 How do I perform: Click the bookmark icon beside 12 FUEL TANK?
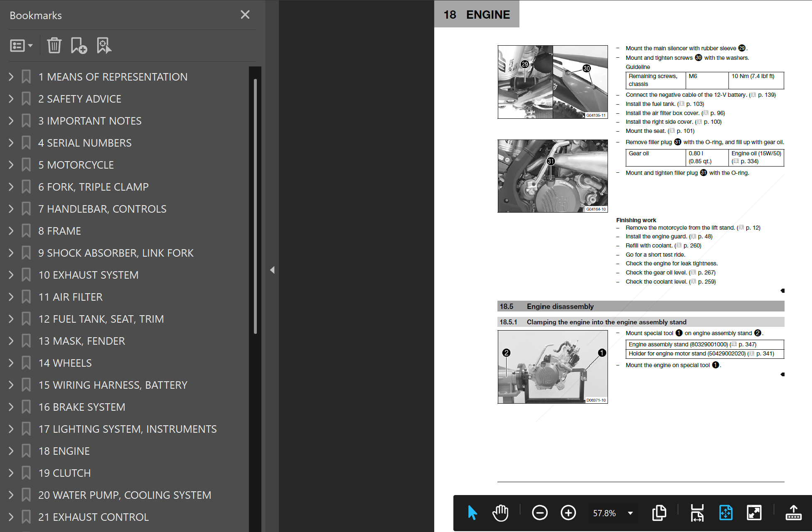tap(26, 319)
